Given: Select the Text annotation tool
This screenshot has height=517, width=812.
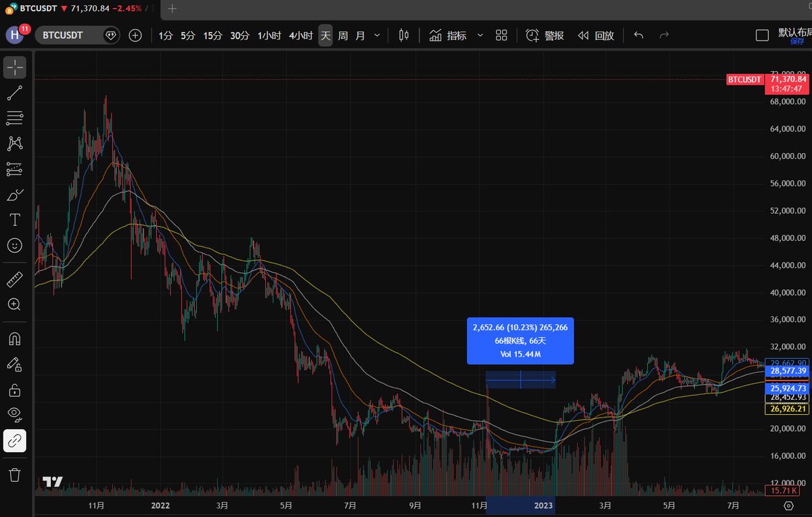Looking at the screenshot, I should coord(15,220).
